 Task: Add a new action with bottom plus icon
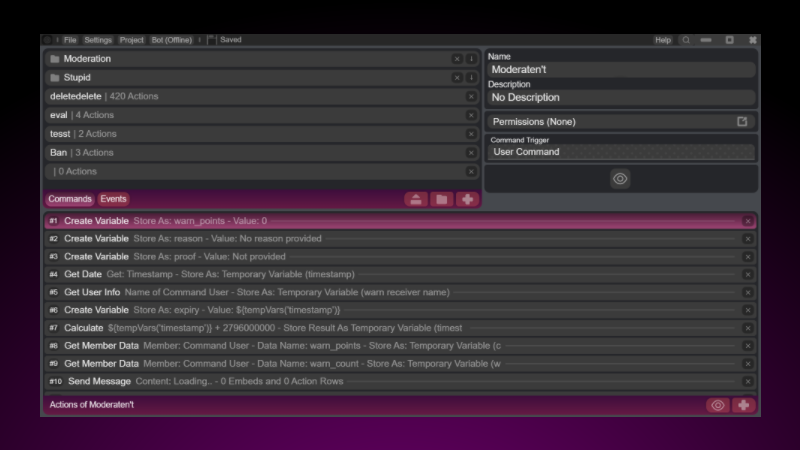coord(743,405)
